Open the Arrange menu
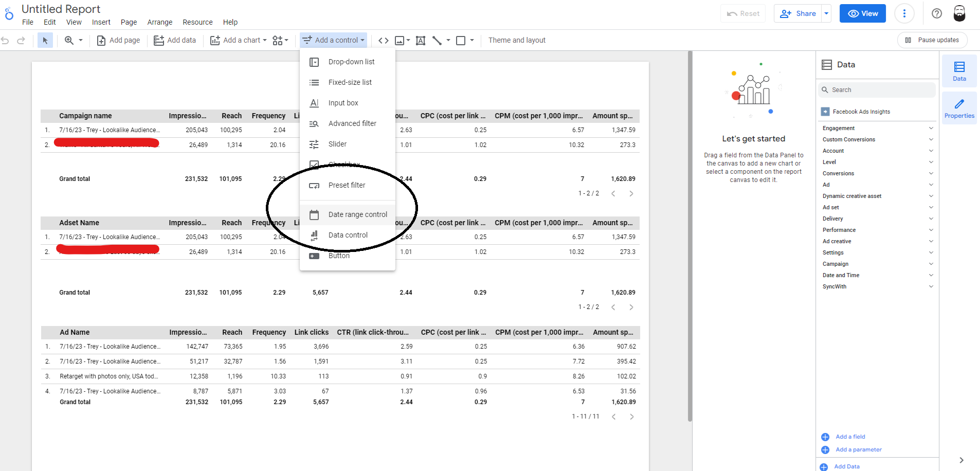This screenshot has height=471, width=980. (159, 22)
